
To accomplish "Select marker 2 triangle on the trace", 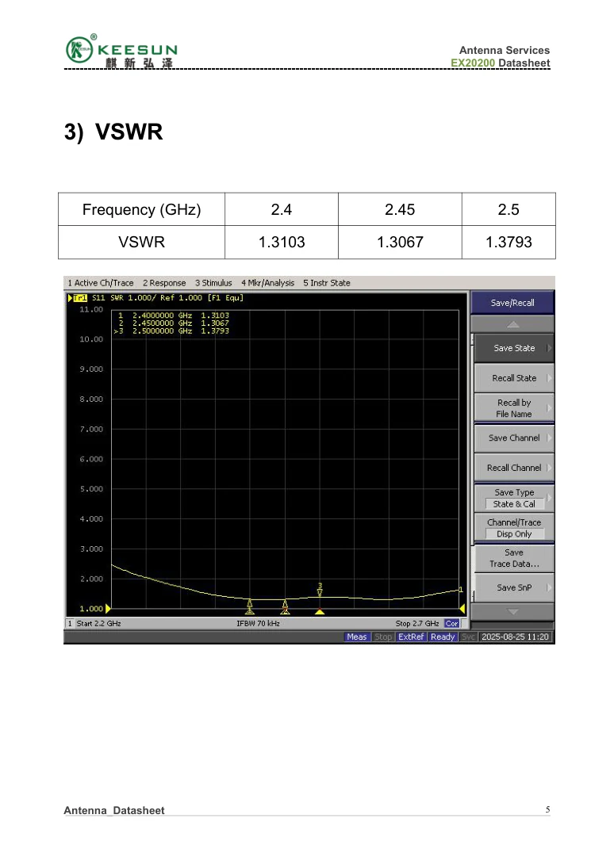I will [285, 606].
